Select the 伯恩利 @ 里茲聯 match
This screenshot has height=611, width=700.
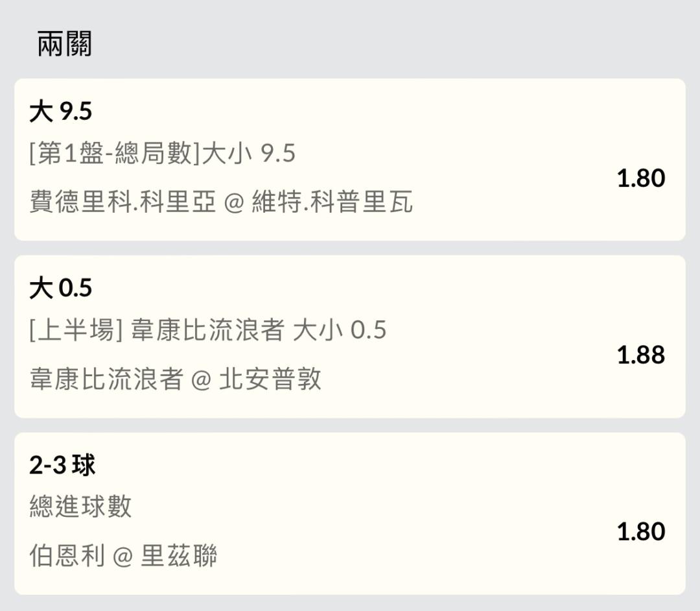[122, 555]
